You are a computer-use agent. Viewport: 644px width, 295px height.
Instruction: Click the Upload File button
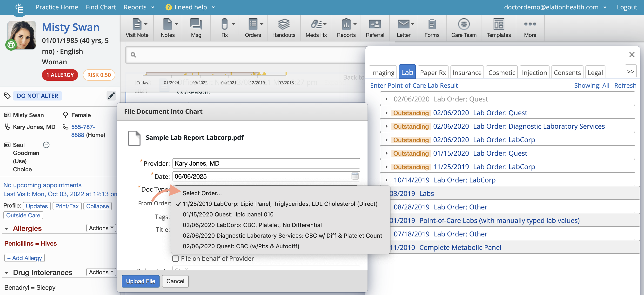tap(141, 281)
